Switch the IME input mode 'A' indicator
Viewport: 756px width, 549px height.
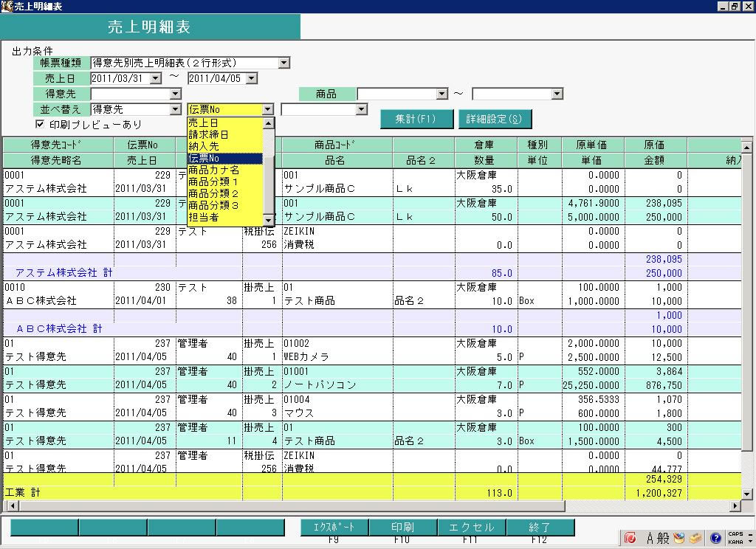[x=650, y=538]
